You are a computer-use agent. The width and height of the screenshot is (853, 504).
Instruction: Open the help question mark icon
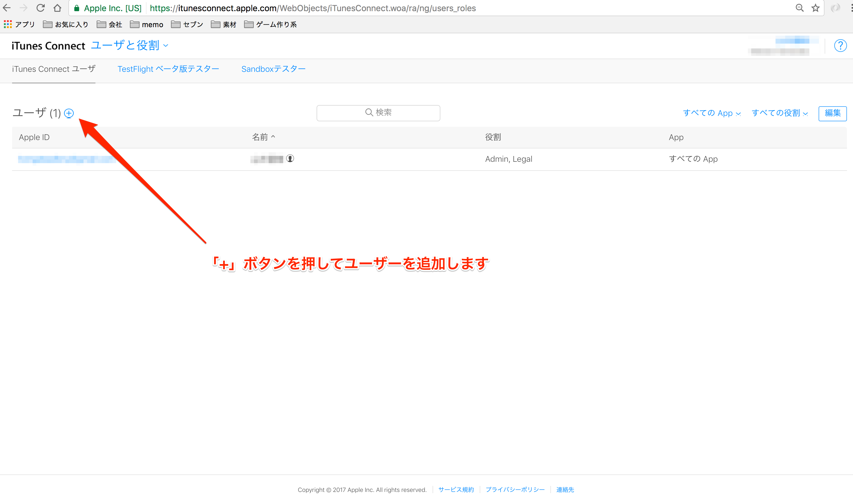[x=840, y=46]
